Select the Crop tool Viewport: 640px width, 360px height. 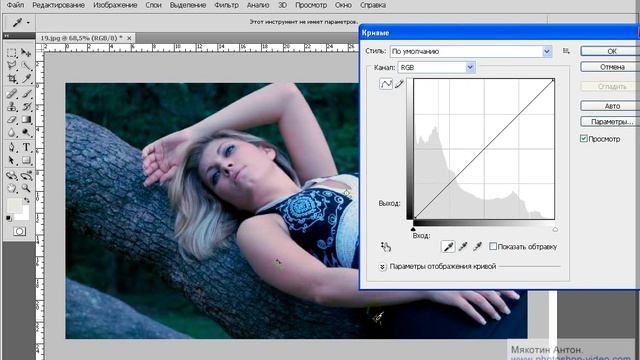11,79
